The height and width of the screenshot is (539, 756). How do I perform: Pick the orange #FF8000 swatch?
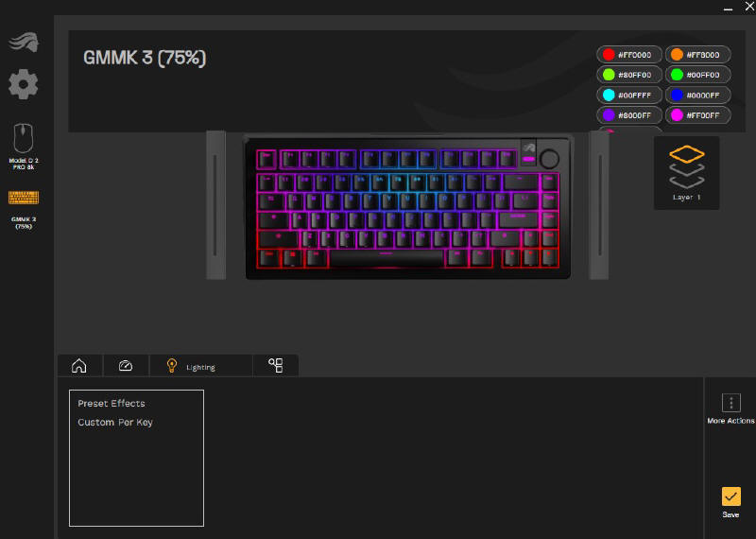[697, 55]
